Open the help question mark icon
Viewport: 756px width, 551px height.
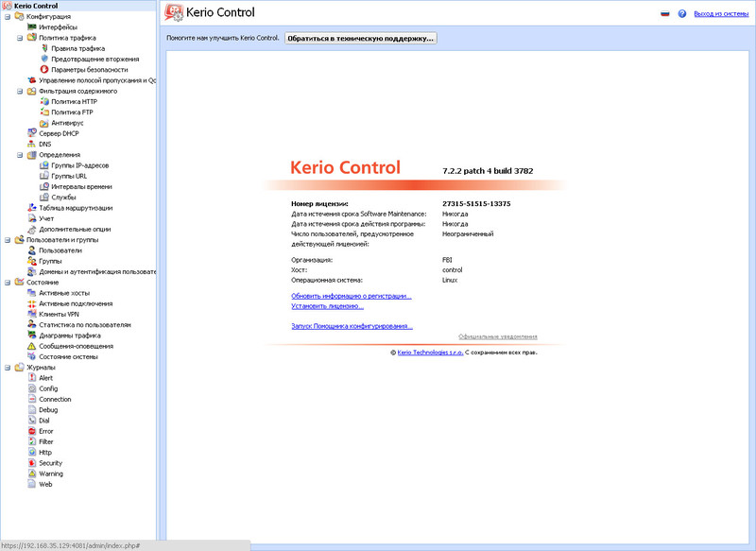tap(681, 13)
